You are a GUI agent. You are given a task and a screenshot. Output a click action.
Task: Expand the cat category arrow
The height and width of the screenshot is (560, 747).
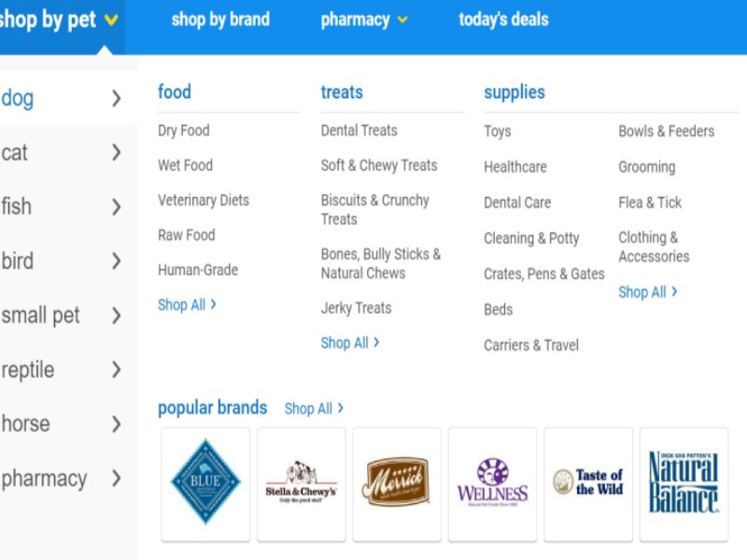pyautogui.click(x=116, y=152)
